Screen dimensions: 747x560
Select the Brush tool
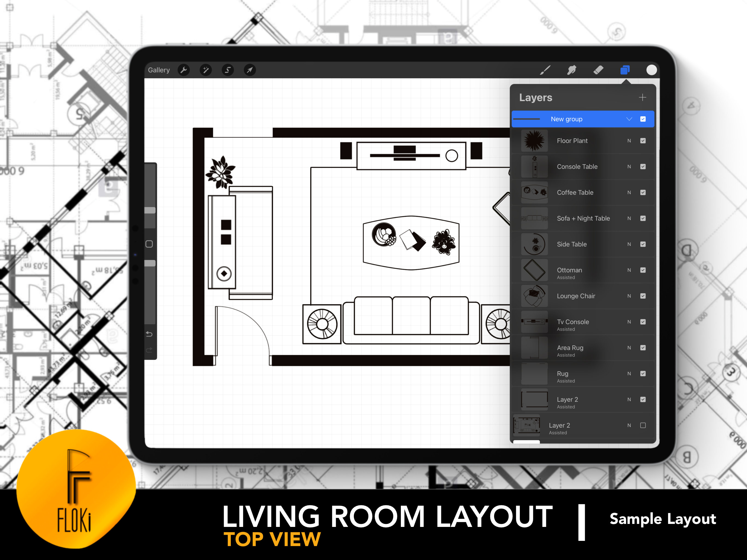[x=545, y=70]
